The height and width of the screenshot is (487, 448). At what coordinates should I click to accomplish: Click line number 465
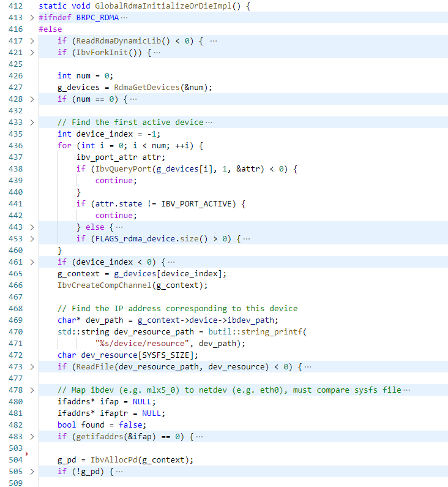(15, 274)
